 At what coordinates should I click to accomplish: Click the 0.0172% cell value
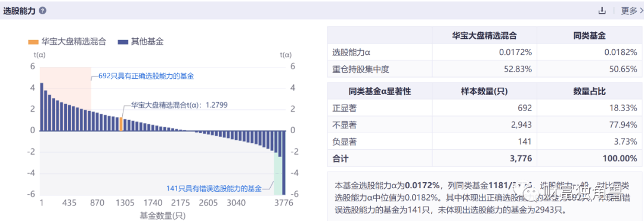click(x=515, y=53)
